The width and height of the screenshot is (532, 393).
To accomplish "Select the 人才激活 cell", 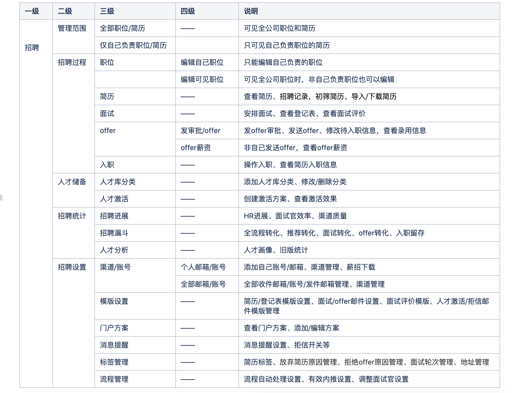I will [135, 199].
